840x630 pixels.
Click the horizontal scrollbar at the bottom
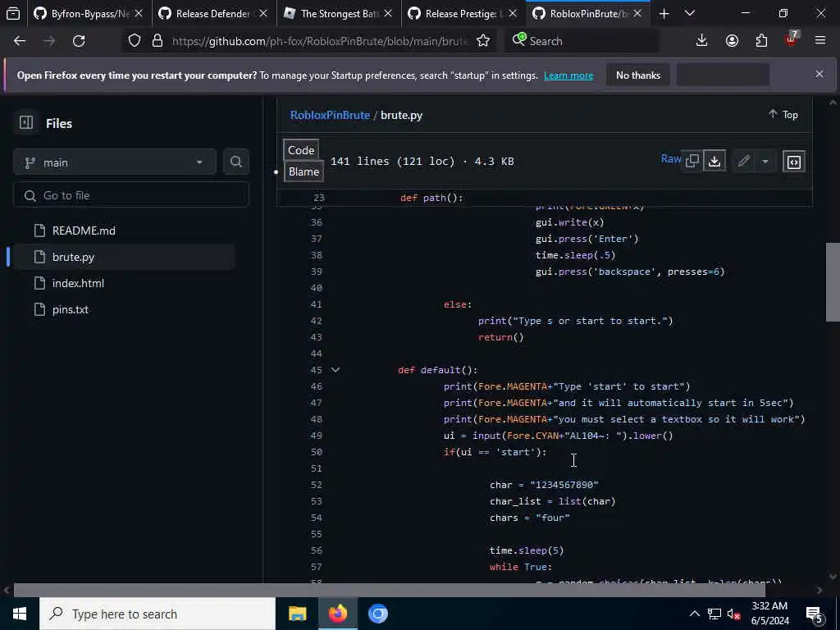coord(389,590)
